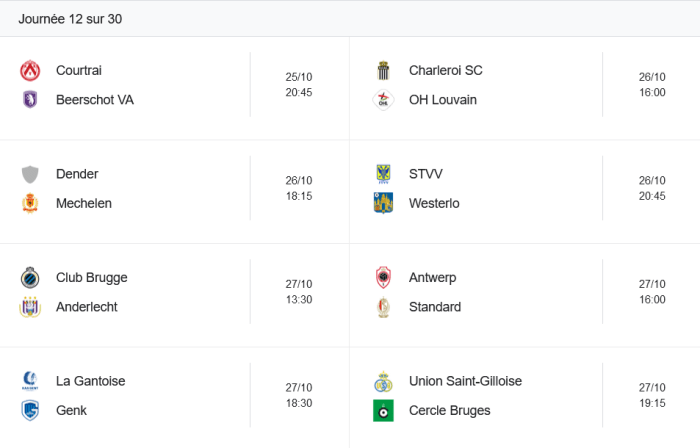Click the 27/10 19:15 match time
Viewport: 700px width, 448px height.
click(x=652, y=395)
